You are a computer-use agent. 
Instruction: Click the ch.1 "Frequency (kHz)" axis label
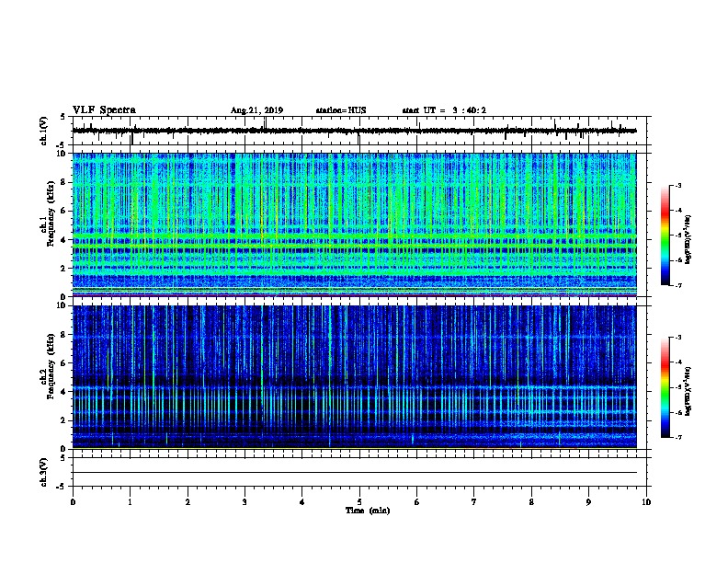tap(51, 214)
